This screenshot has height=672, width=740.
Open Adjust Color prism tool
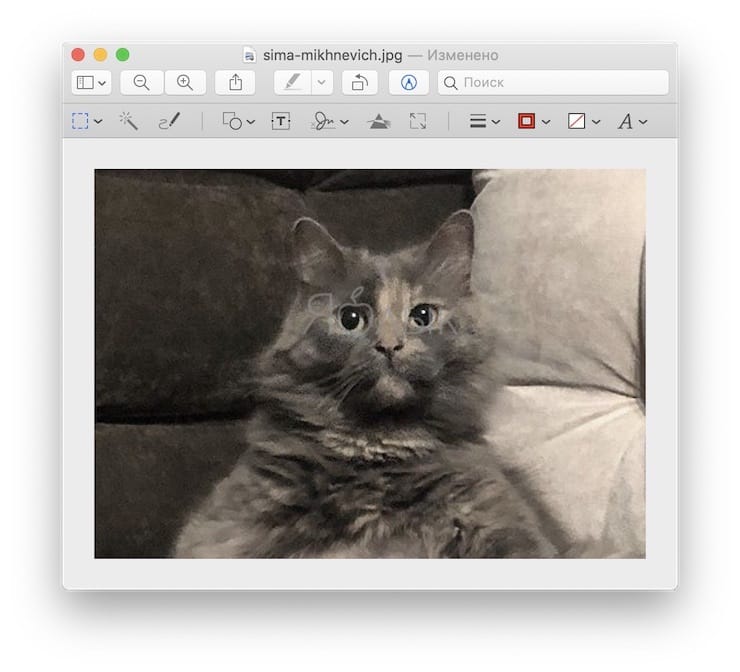pyautogui.click(x=378, y=121)
